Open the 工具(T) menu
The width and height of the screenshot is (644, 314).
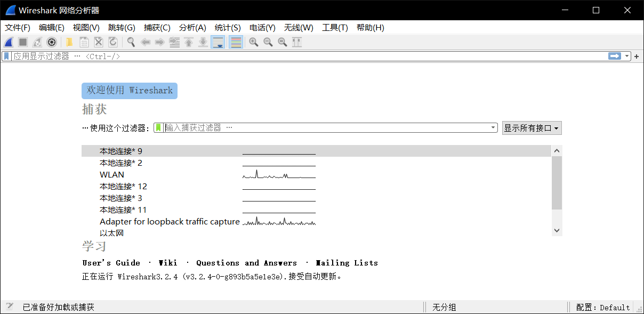[335, 28]
